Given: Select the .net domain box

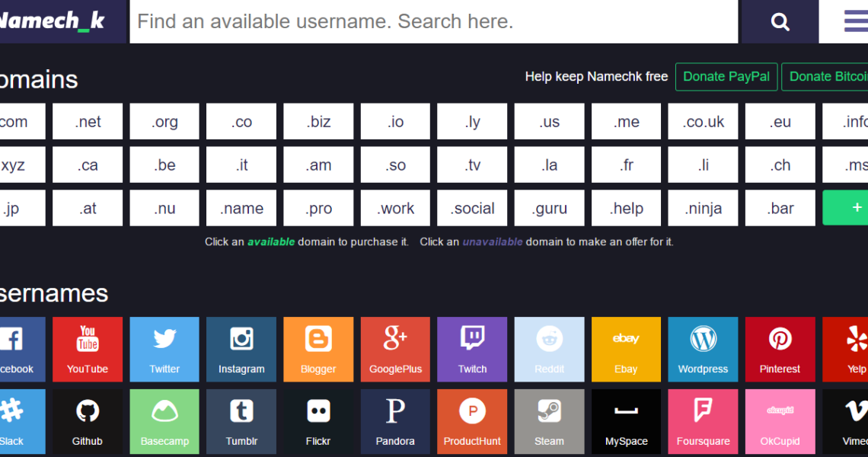Looking at the screenshot, I should pos(88,122).
